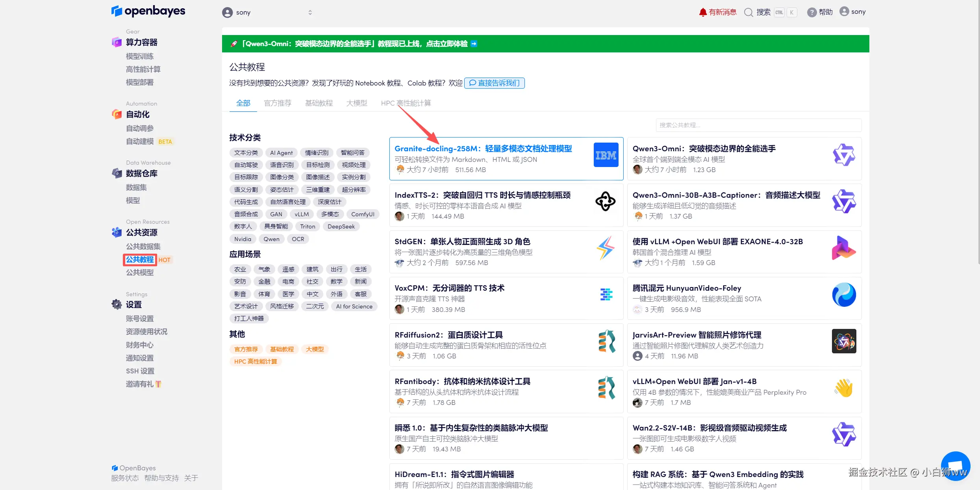Click the OpenBayes logo icon
Viewport: 980px width, 490px height.
(117, 11)
